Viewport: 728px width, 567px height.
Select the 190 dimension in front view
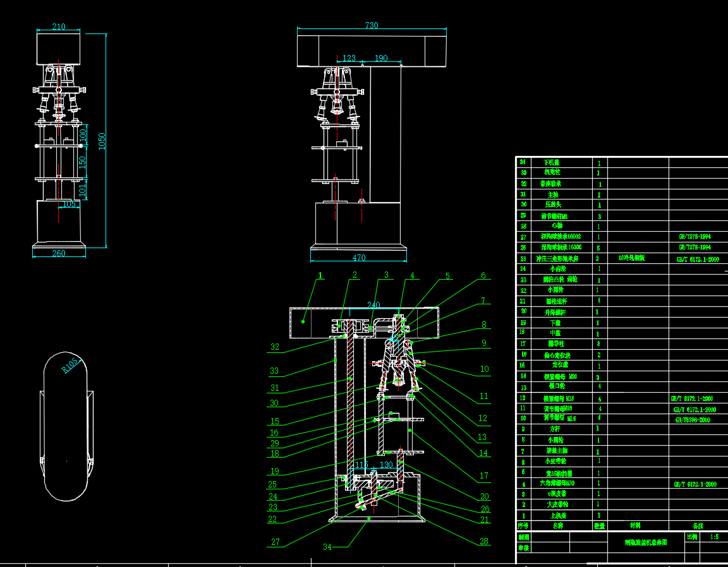point(381,58)
